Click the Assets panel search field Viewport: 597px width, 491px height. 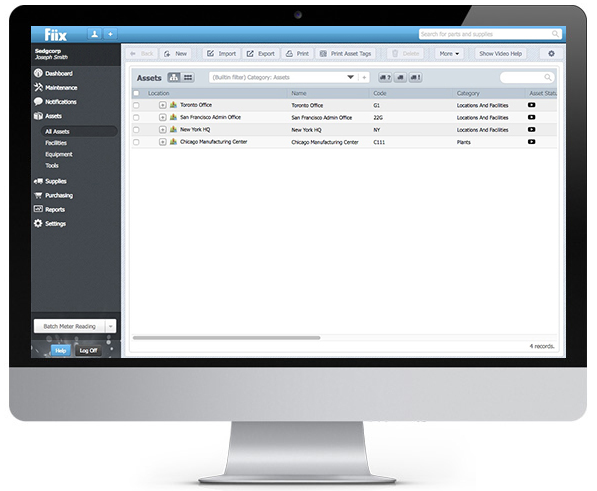click(x=527, y=77)
